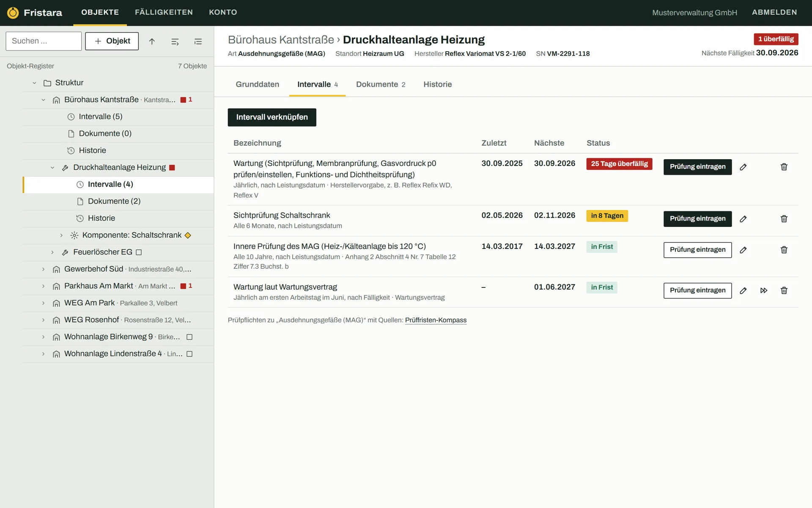The width and height of the screenshot is (812, 508).
Task: Switch to the Grunddaten tab
Action: click(x=257, y=84)
